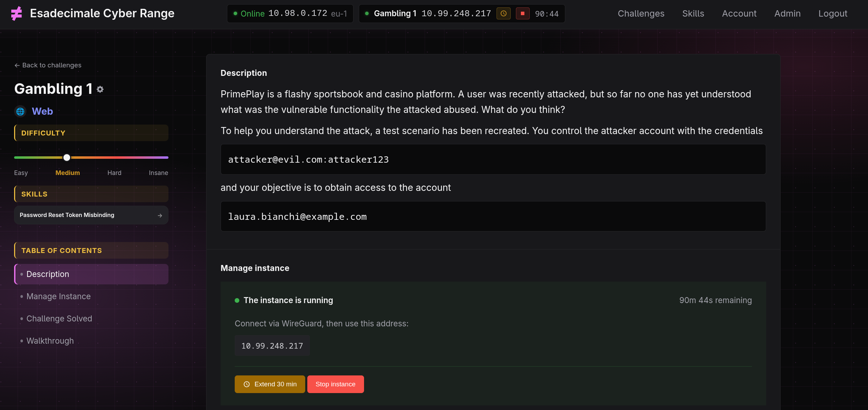
Task: Click Logout in the top navigation
Action: [833, 13]
